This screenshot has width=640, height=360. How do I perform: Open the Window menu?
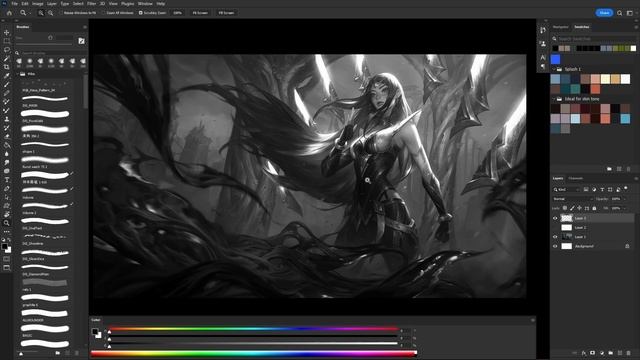145,4
